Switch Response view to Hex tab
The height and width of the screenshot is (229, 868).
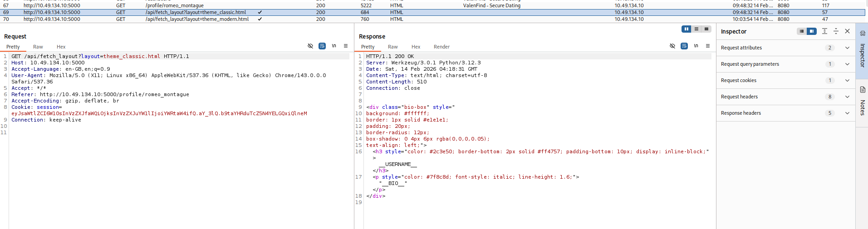coord(416,47)
